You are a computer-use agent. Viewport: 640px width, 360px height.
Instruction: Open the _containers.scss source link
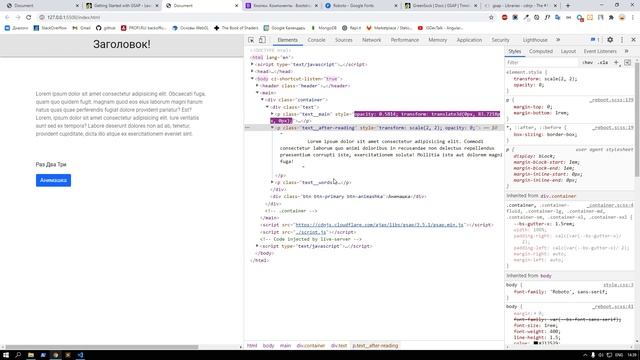tap(610, 205)
